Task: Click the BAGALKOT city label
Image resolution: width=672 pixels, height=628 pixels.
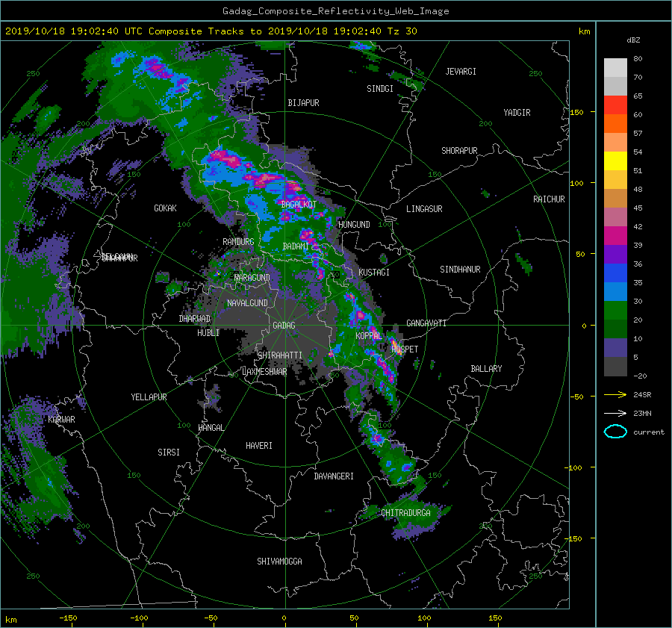Action: 299,205
